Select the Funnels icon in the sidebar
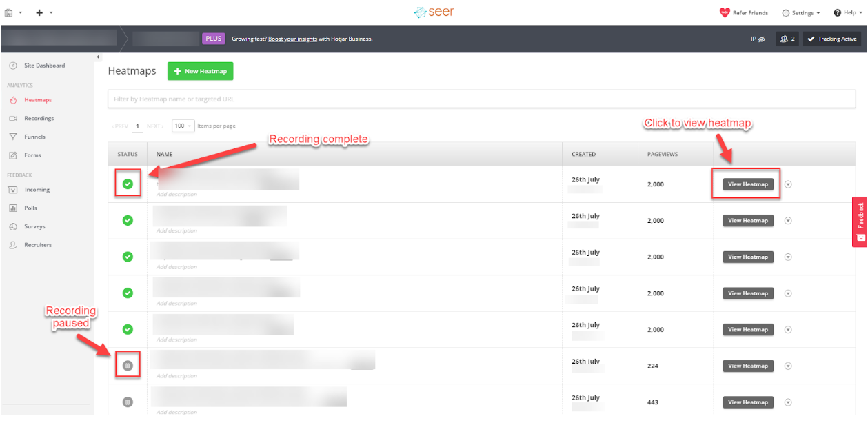The image size is (868, 423). point(13,136)
